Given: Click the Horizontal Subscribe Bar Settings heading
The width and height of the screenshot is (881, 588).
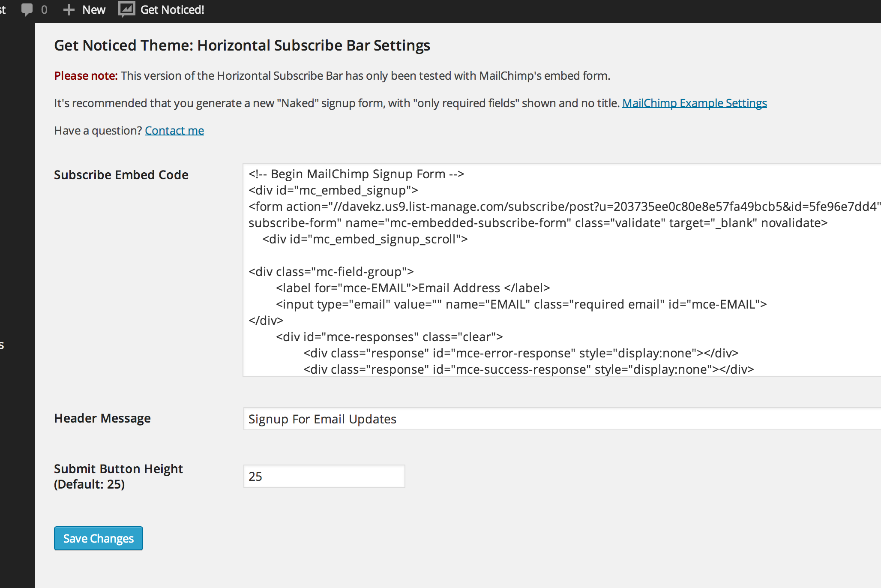Looking at the screenshot, I should coord(242,45).
